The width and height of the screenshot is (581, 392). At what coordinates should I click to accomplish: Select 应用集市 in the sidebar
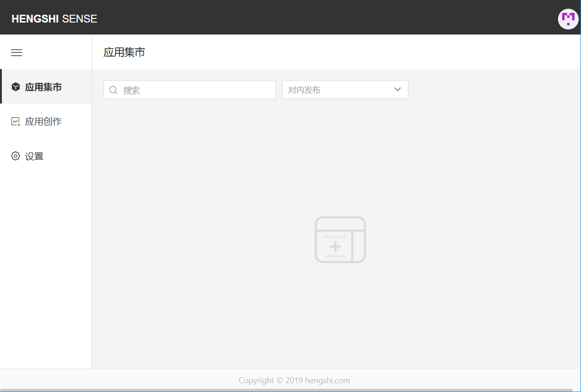pos(46,86)
